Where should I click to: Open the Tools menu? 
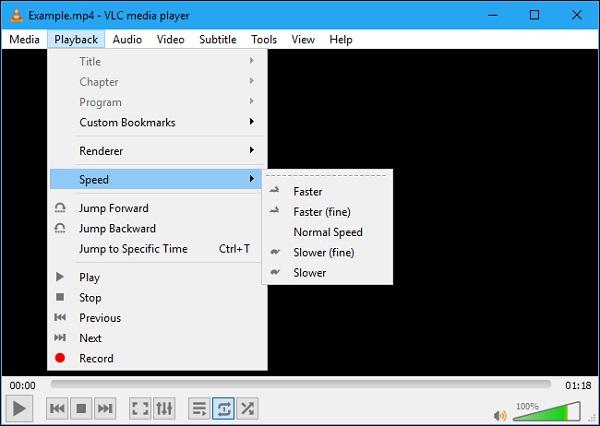[x=264, y=39]
